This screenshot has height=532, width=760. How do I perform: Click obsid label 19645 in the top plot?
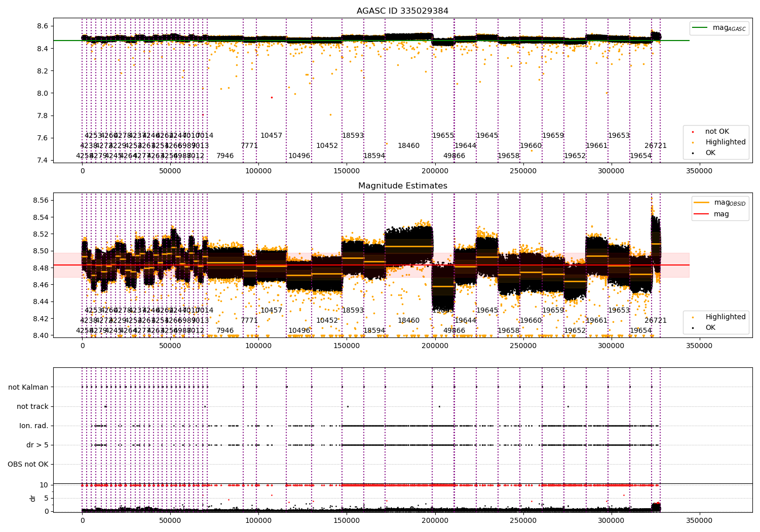tap(487, 135)
